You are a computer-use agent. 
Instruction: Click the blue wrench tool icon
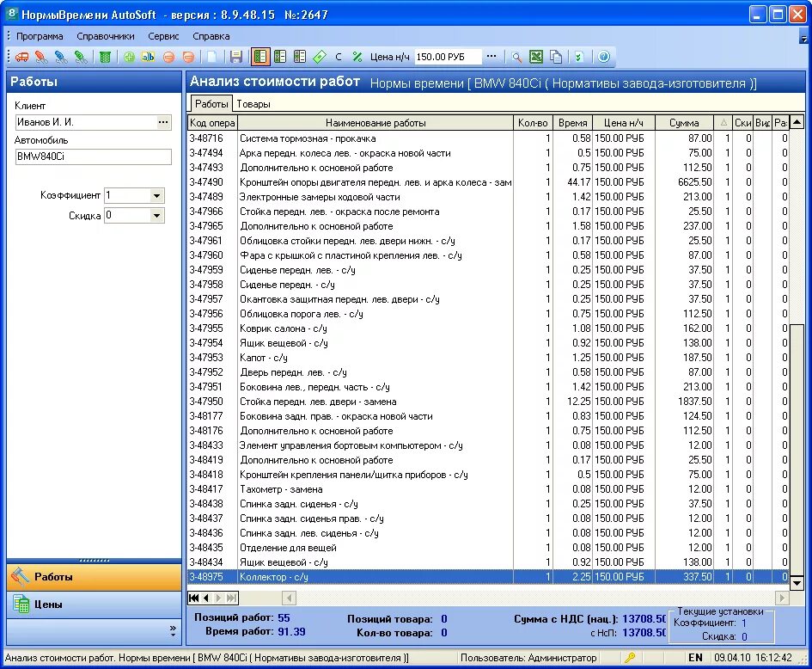[x=61, y=57]
